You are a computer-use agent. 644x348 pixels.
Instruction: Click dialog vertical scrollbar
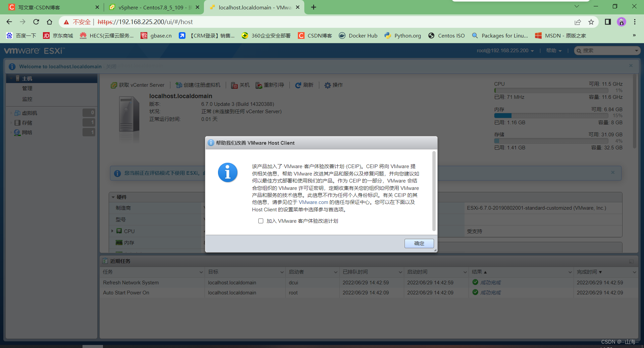(434, 191)
